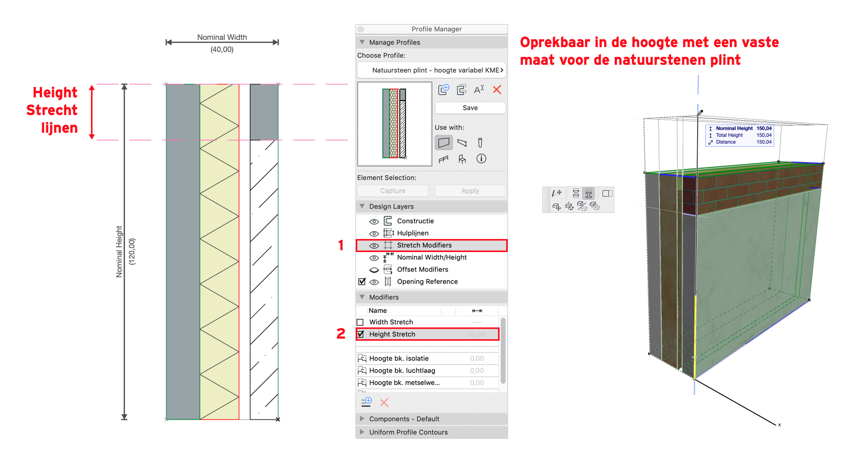Screen dimensions: 868x462
Task: Select the Beam use-with icon
Action: click(462, 143)
